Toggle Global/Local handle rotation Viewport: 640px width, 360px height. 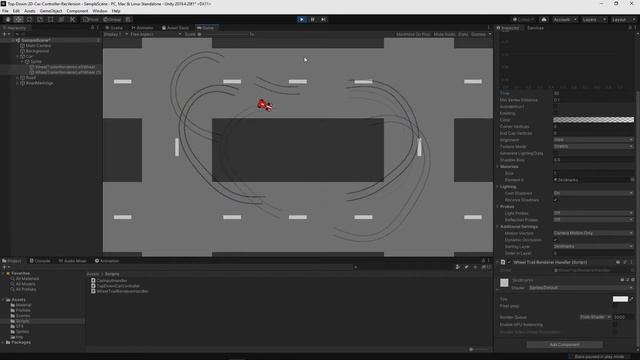click(111, 20)
